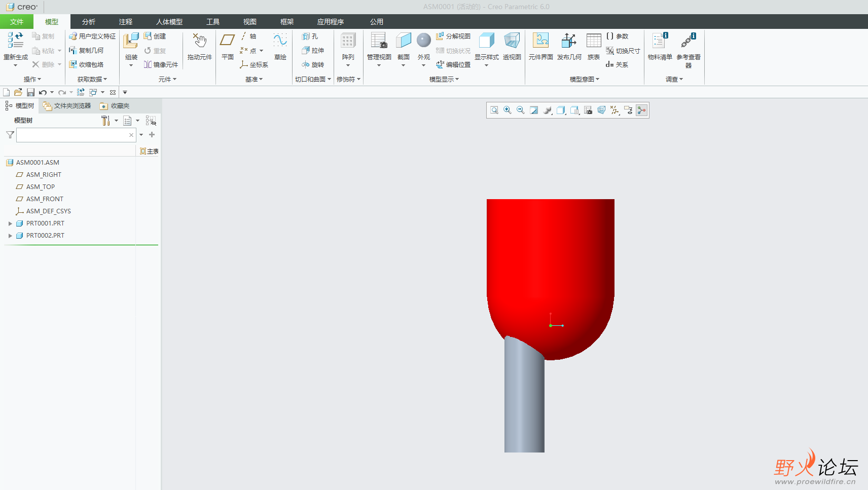Viewport: 868px width, 490px height.
Task: Expand the PRT0002.PRT tree node
Action: pyautogui.click(x=10, y=236)
